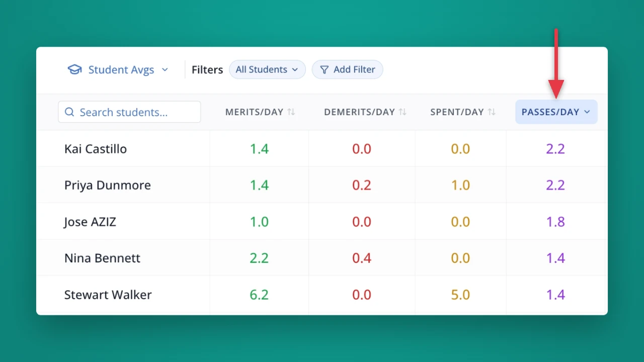This screenshot has width=644, height=362.
Task: Click Jose AZIZ's 1.8 passes value
Action: 555,222
